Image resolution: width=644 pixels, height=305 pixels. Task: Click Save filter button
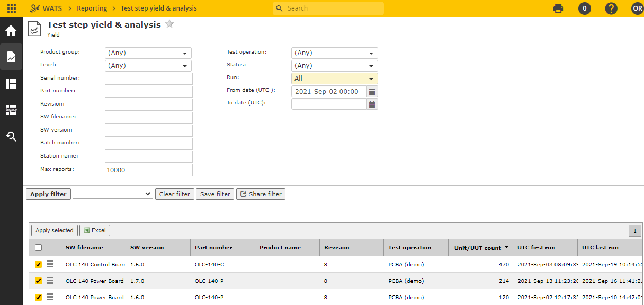tap(215, 194)
